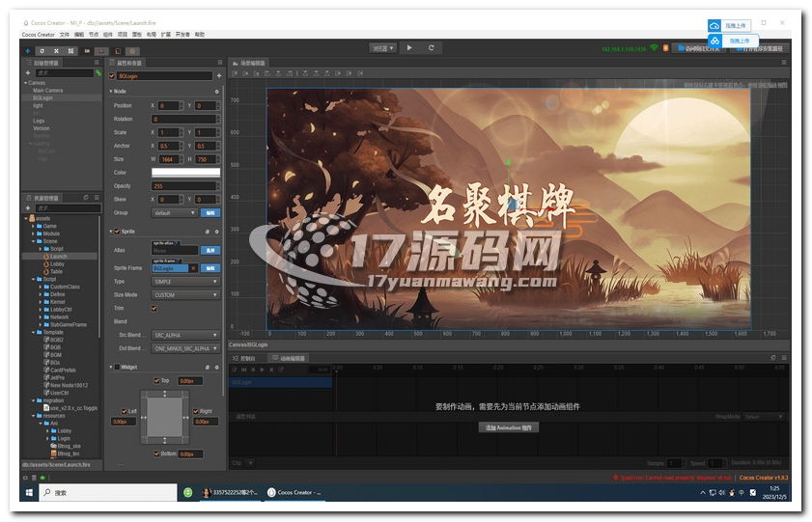Select the Scale transform tool
Image resolution: width=812 pixels, height=522 pixels.
coord(56,51)
